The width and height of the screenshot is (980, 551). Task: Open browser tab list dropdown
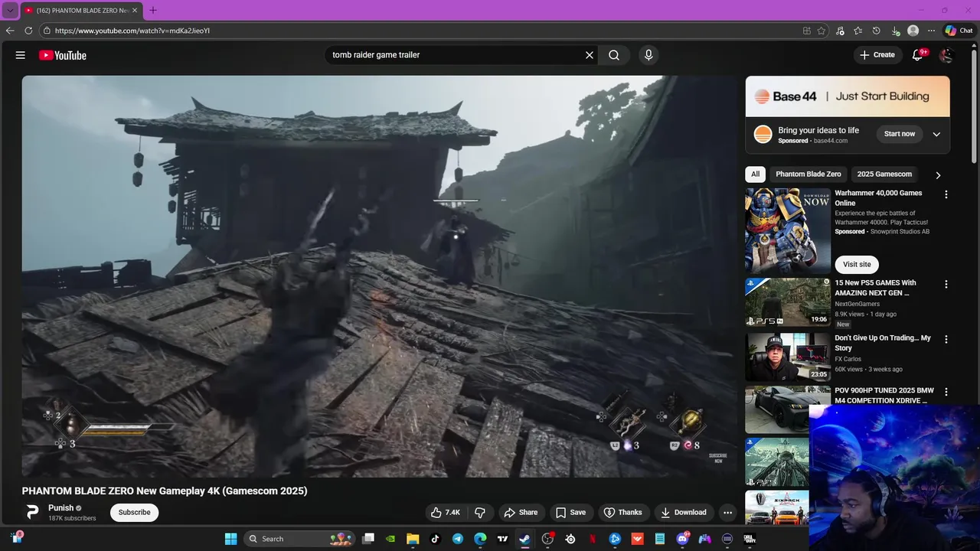(10, 11)
